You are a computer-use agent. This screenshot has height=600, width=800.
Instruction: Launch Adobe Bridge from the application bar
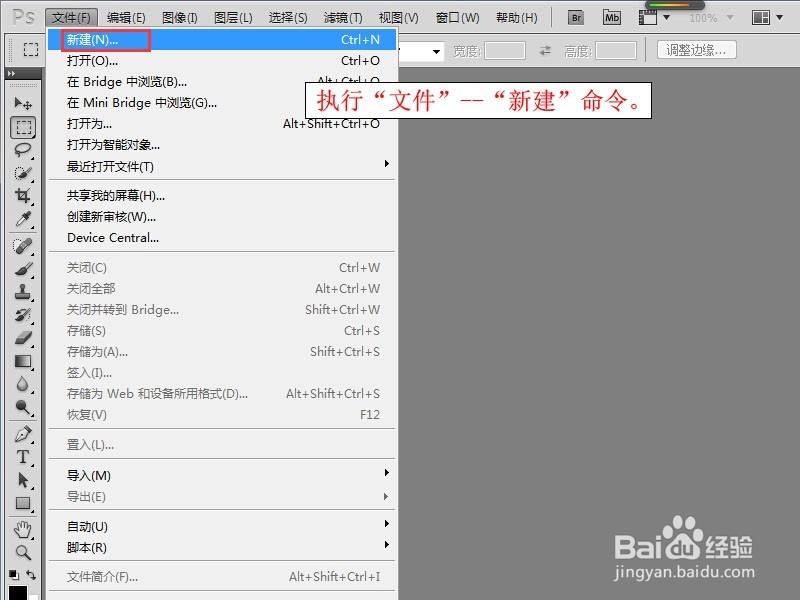pyautogui.click(x=575, y=16)
